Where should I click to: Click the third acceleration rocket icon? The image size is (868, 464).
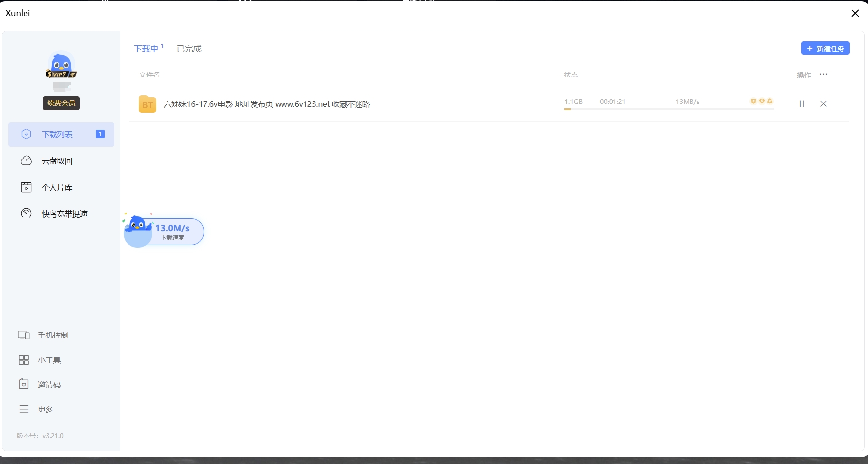coord(770,101)
